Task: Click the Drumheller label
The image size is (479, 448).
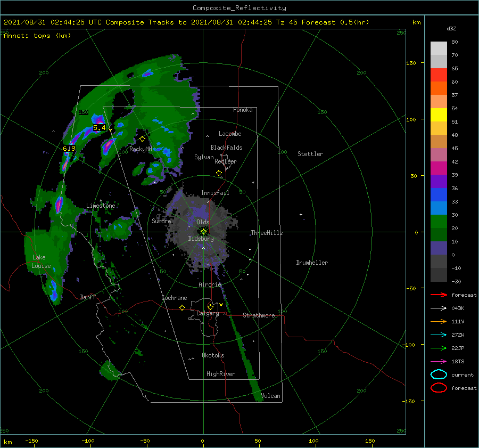Action: (x=312, y=263)
